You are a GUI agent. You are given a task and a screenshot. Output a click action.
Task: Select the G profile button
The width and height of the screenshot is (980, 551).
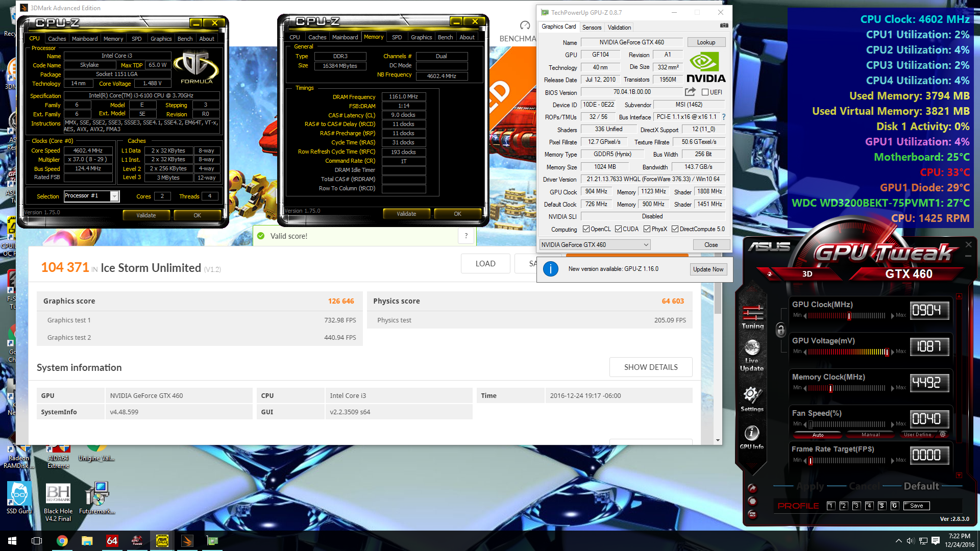pos(894,506)
